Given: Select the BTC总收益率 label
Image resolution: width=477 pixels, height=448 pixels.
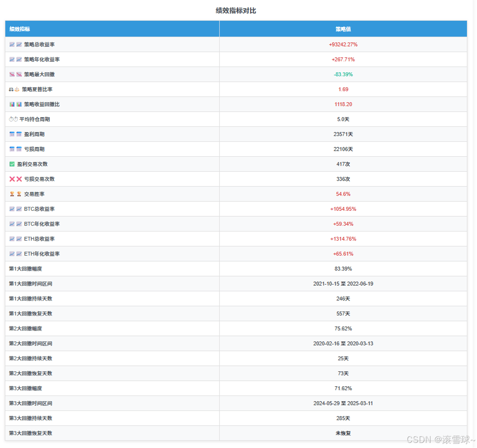Looking at the screenshot, I should [x=40, y=209].
